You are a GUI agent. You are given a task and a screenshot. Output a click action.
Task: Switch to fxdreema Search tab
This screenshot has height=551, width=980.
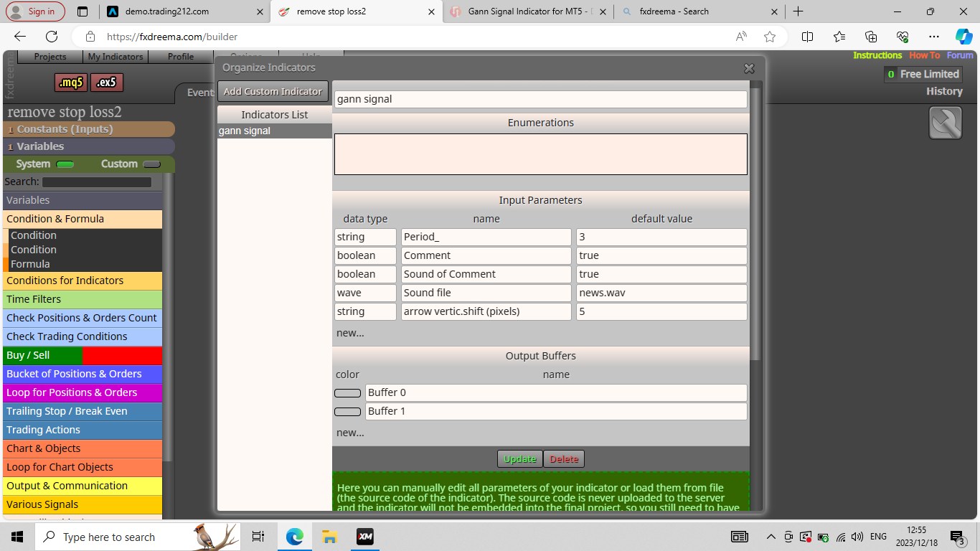coord(699,11)
